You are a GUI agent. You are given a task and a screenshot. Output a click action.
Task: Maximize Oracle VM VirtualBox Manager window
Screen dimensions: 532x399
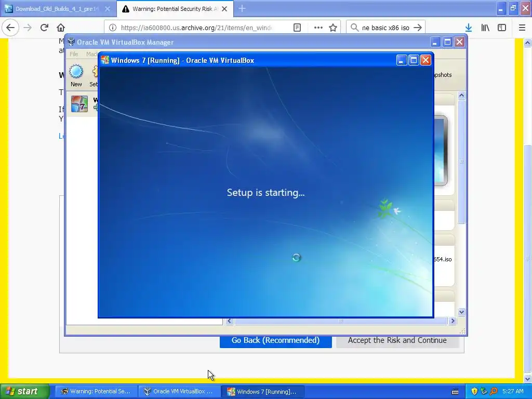click(447, 42)
